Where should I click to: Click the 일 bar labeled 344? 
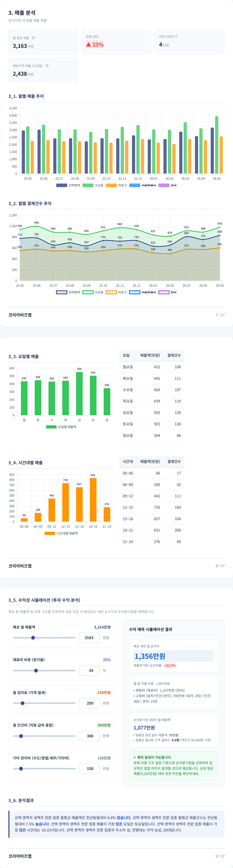(107, 402)
